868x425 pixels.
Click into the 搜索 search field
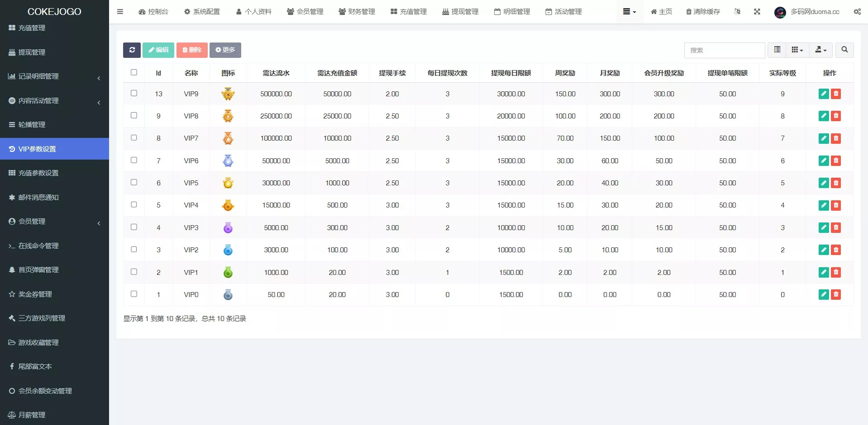[x=724, y=50]
